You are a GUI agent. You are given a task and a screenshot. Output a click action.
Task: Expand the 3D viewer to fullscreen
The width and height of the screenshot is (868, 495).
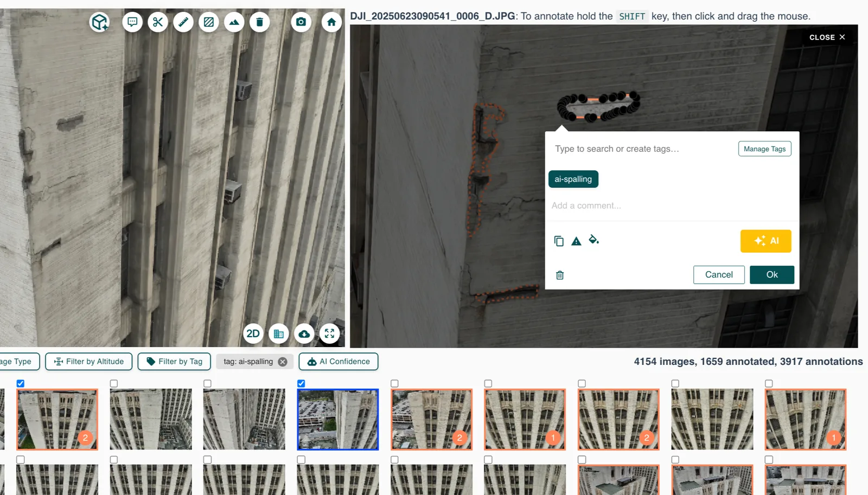point(330,333)
